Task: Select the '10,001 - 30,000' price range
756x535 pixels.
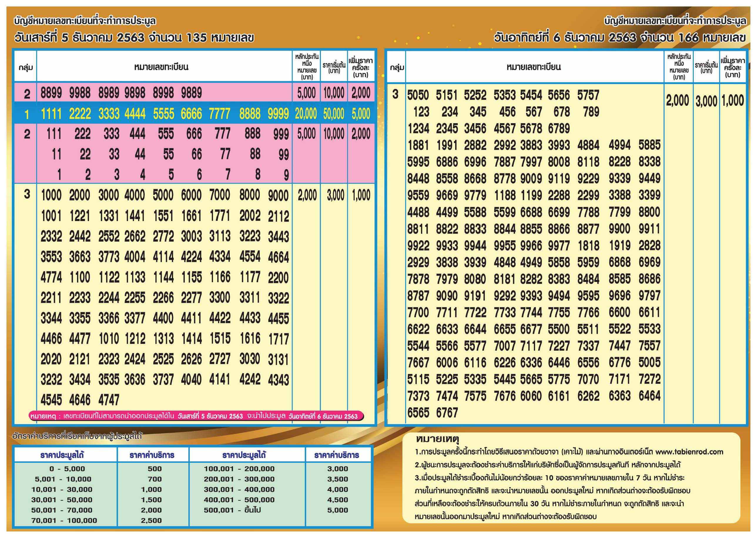Action: [x=62, y=489]
